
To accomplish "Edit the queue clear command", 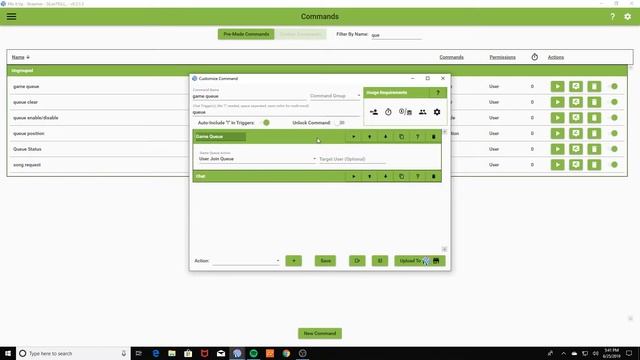I will pyautogui.click(x=576, y=102).
